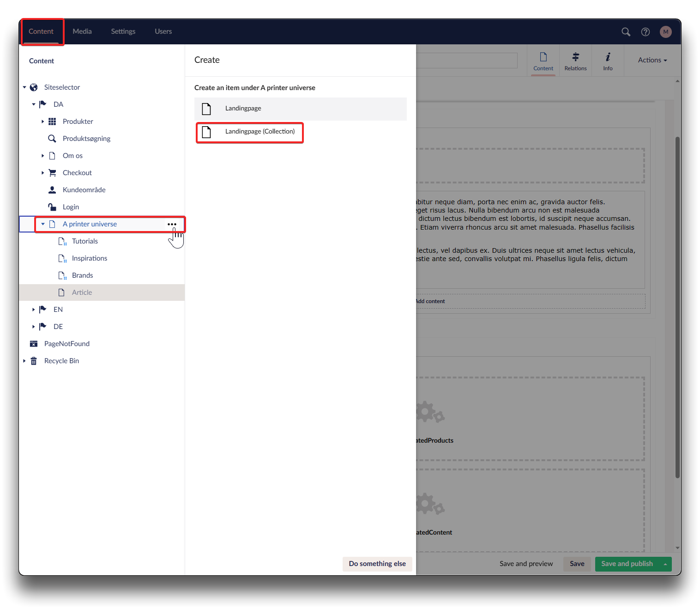Open the Actions dropdown

[652, 60]
